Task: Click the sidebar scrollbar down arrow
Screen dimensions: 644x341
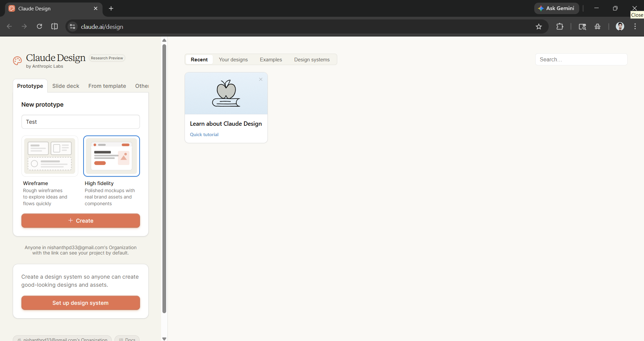Action: point(164,339)
